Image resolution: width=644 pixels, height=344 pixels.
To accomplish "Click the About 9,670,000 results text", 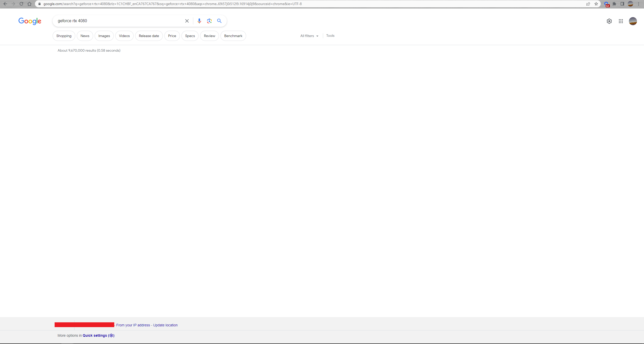I will [89, 50].
